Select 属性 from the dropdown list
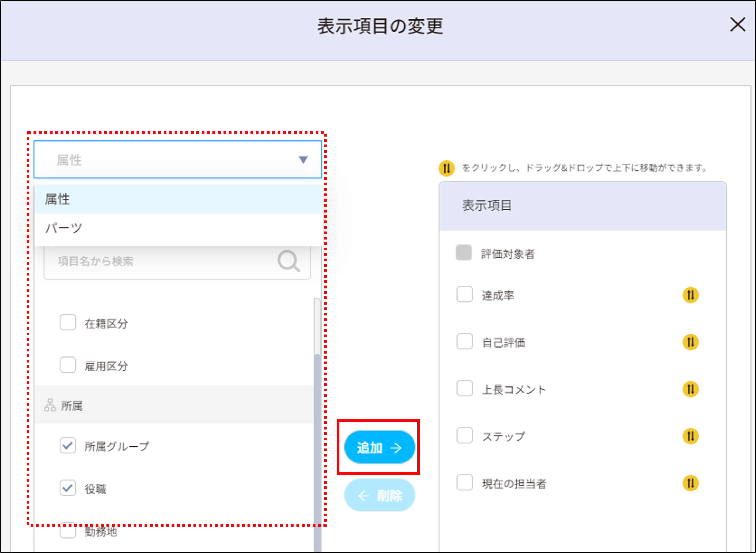The image size is (756, 553). [x=58, y=199]
